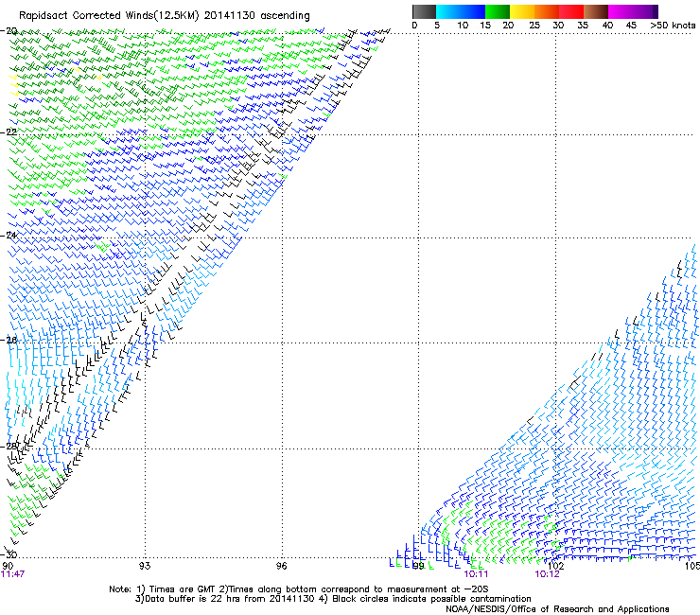The image size is (700, 615).
Task: Click the latitude label '-26'
Action: click(9, 341)
